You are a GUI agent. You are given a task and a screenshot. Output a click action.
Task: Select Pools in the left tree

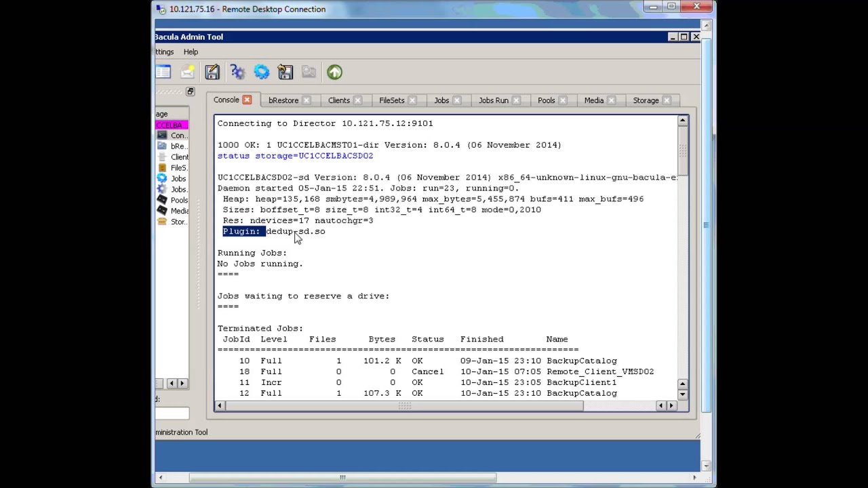tap(172, 201)
